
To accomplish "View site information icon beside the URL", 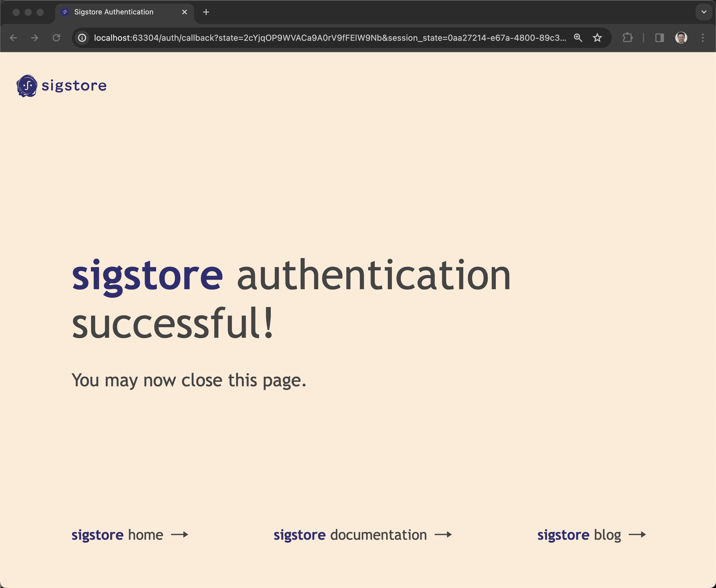I will point(82,37).
